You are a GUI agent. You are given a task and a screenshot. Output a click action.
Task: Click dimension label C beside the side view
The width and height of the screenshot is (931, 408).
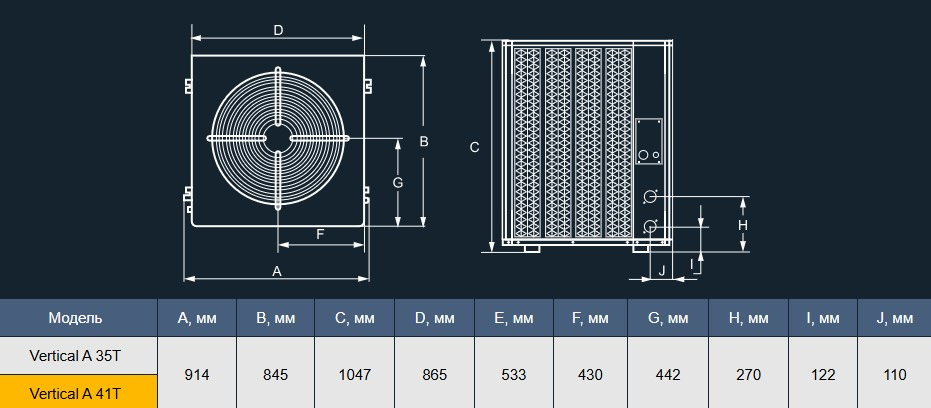[475, 148]
